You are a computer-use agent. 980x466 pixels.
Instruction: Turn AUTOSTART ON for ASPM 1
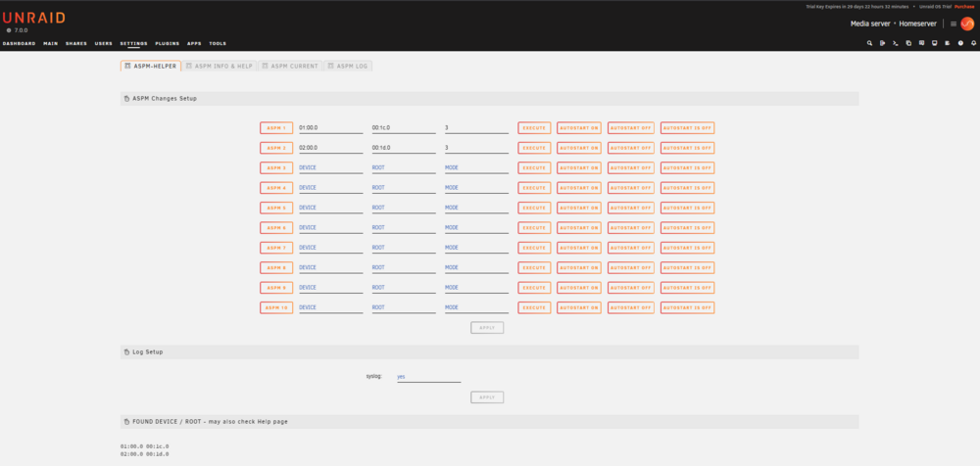[579, 128]
